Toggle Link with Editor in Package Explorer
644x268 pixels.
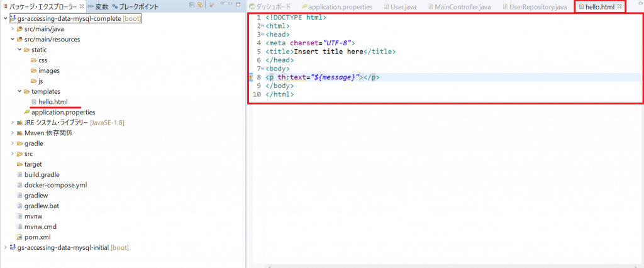pyautogui.click(x=199, y=6)
